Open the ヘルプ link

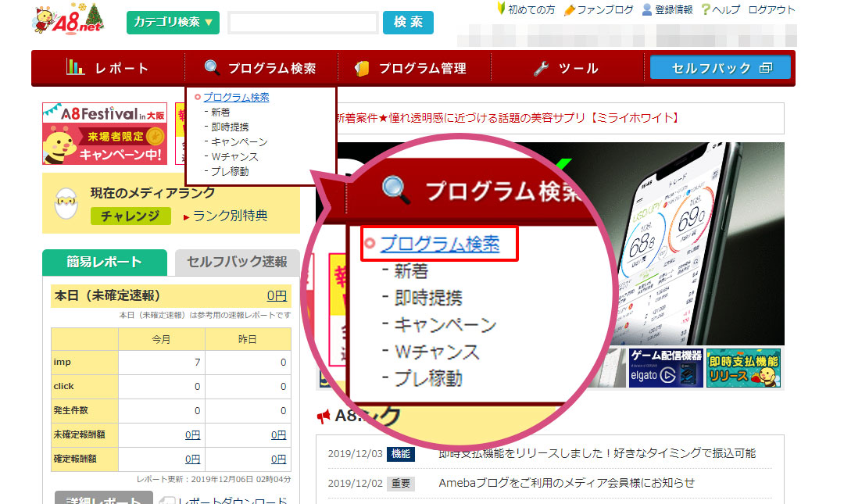coord(726,9)
